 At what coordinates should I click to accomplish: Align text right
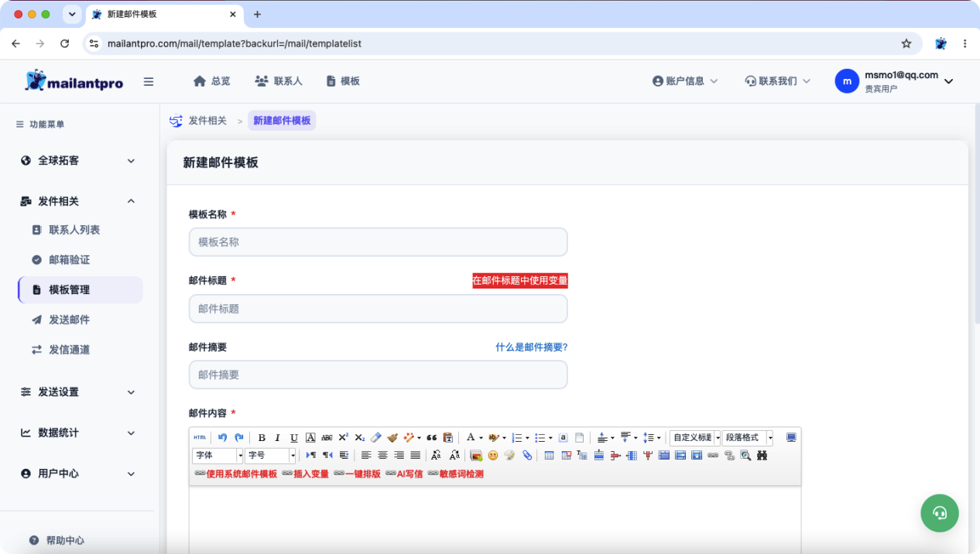point(399,455)
